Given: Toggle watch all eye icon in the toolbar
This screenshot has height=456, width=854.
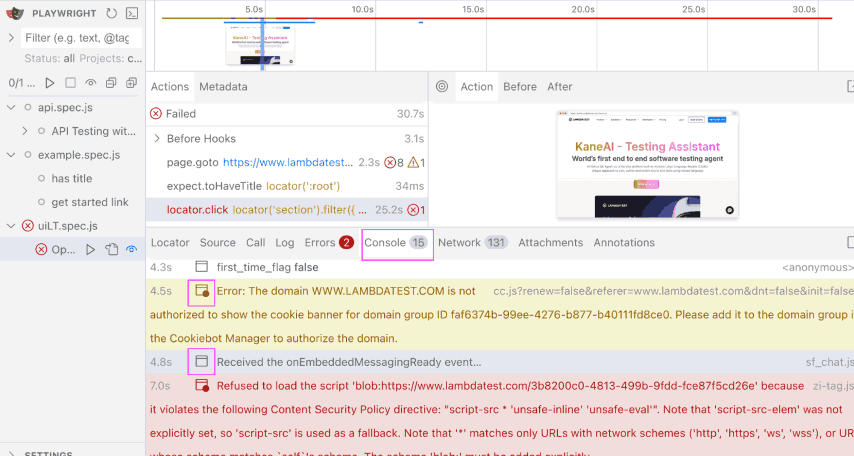Looking at the screenshot, I should pos(91,83).
